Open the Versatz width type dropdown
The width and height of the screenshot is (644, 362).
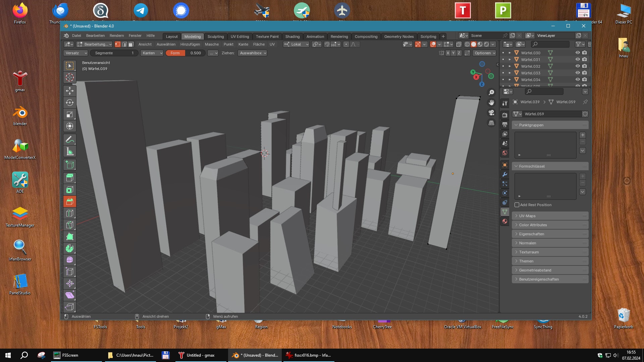point(76,53)
